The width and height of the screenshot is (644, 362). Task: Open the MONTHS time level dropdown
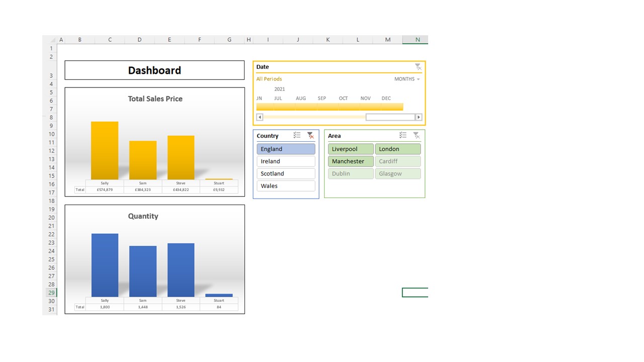point(407,79)
